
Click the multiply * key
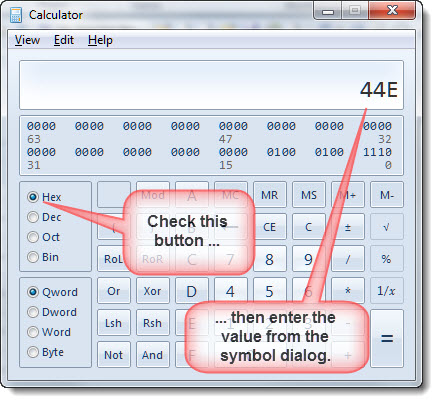click(x=348, y=291)
